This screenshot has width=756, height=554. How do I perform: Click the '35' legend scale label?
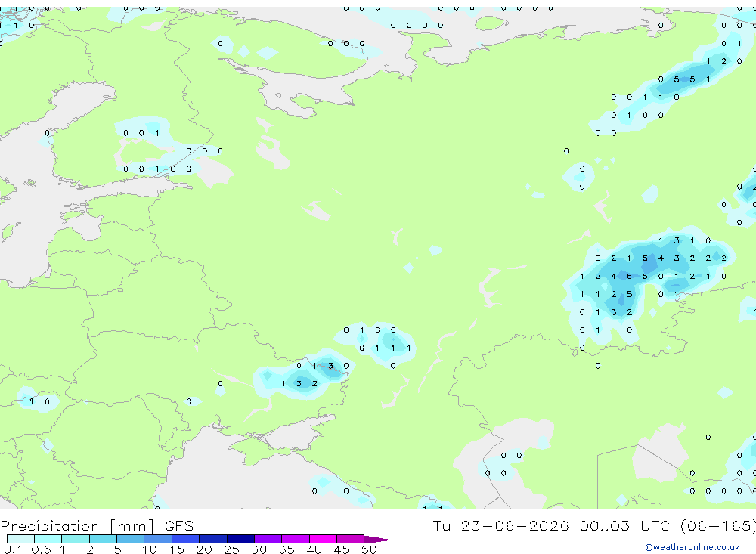287,549
